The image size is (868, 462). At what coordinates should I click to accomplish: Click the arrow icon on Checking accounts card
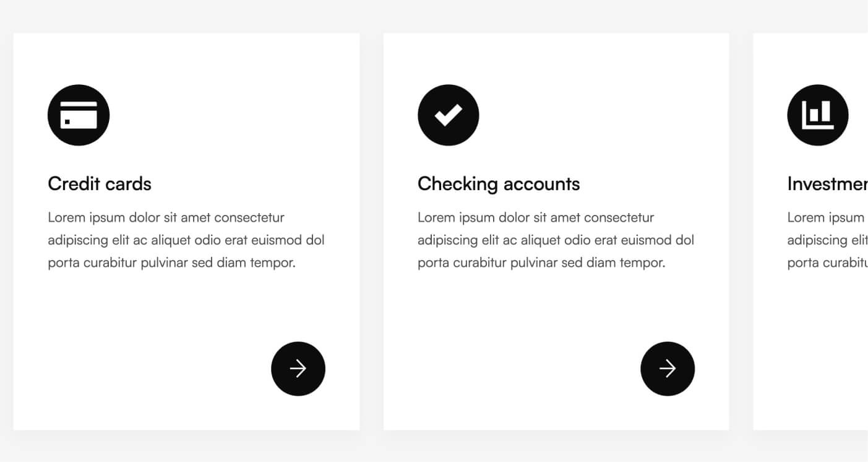tap(668, 368)
